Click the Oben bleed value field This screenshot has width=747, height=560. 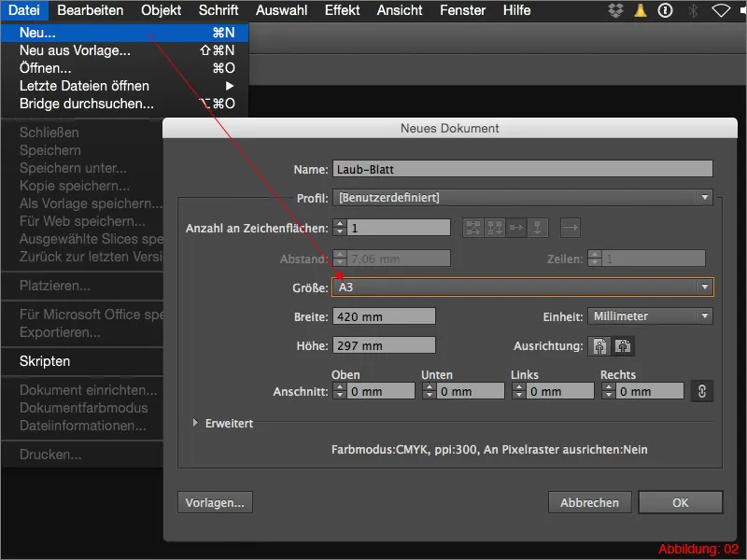pos(381,391)
